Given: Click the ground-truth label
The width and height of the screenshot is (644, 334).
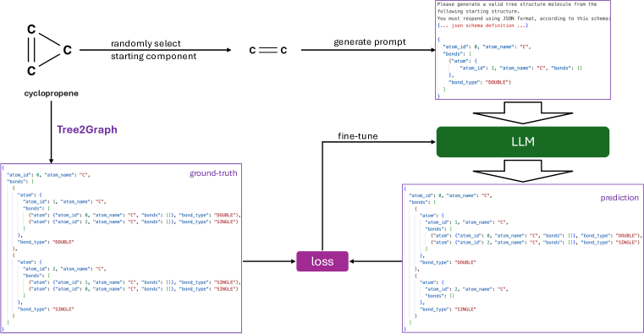Looking at the screenshot, I should coord(213,173).
